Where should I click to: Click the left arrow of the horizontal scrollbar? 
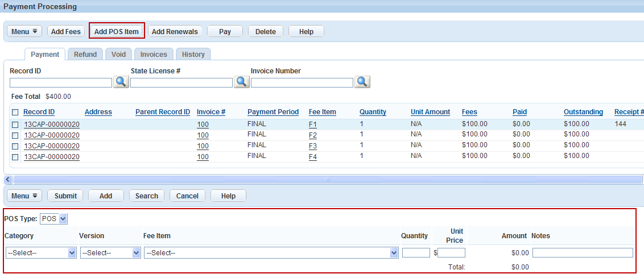tap(8, 180)
